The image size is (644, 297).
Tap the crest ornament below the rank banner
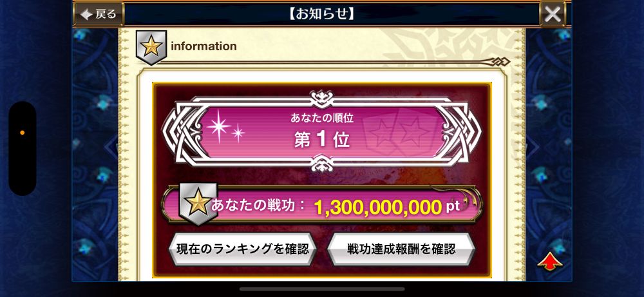[322, 164]
